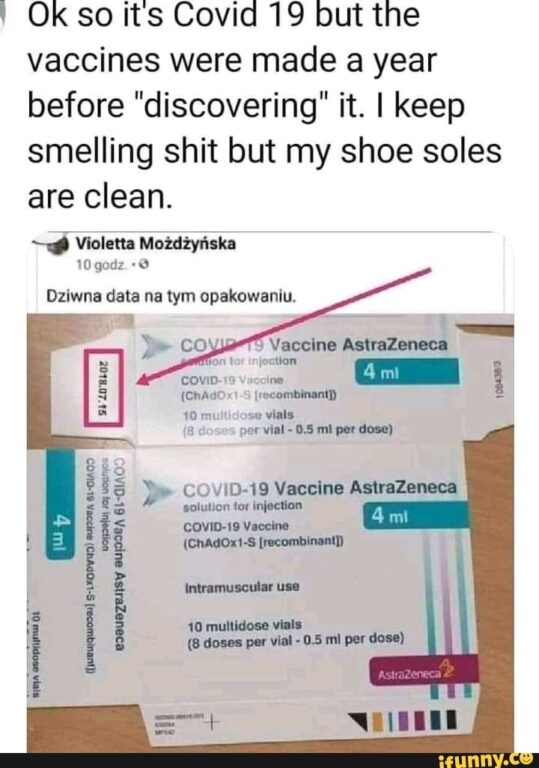Open the vaccine box photo

click(x=270, y=533)
